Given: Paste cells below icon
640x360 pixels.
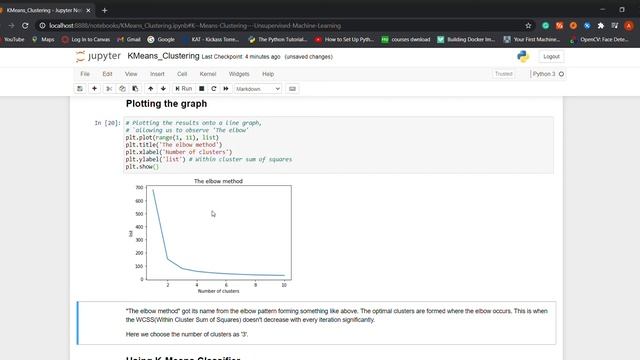Looking at the screenshot, I should tap(135, 89).
